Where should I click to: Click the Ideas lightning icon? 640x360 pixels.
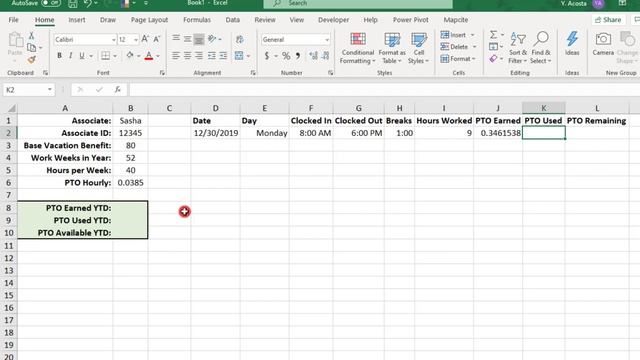pos(572,44)
